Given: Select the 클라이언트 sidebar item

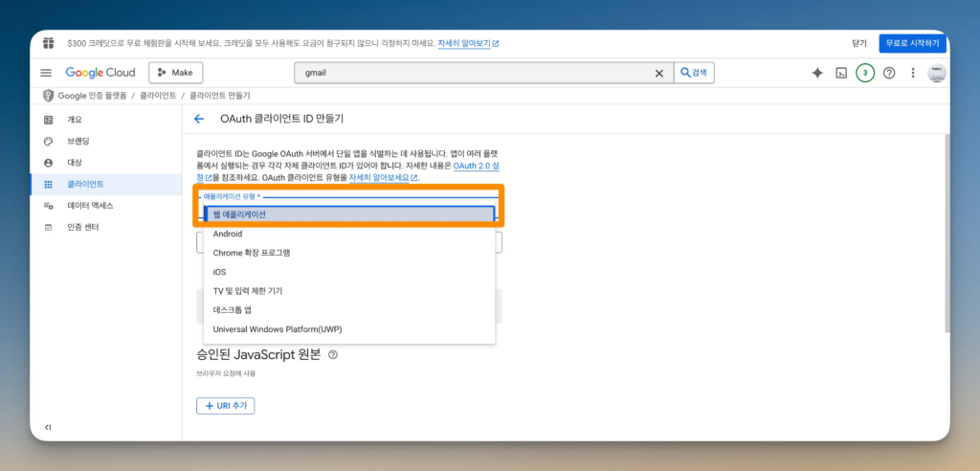Looking at the screenshot, I should pos(105,185).
